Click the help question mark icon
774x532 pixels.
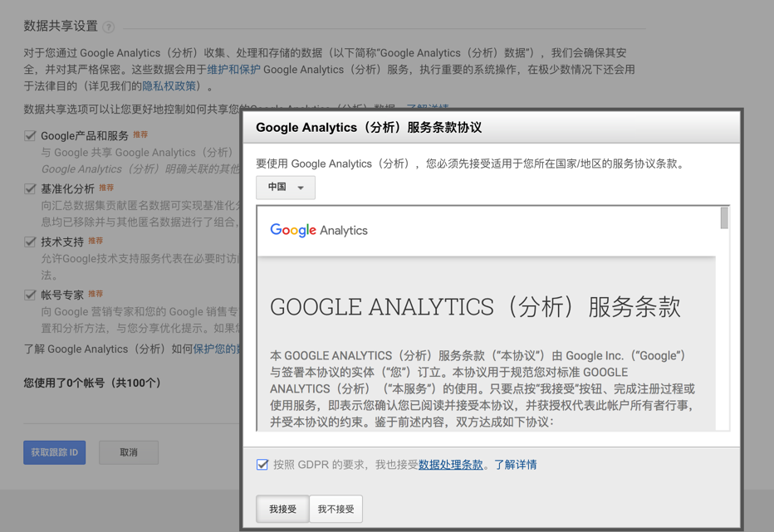coord(109,27)
